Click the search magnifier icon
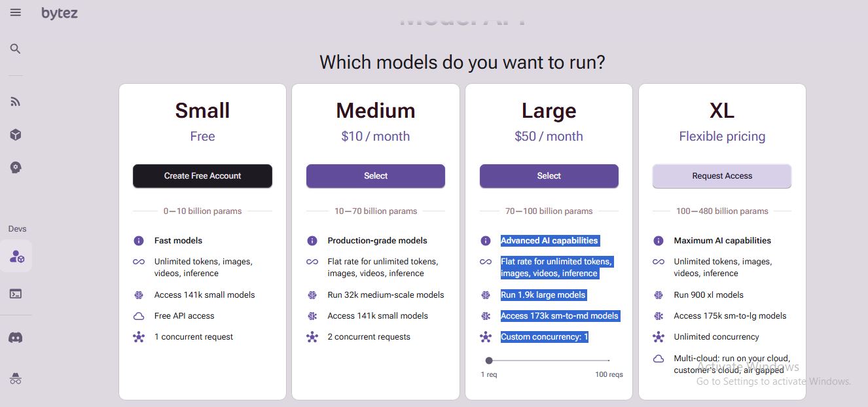Image resolution: width=868 pixels, height=407 pixels. pyautogui.click(x=16, y=49)
